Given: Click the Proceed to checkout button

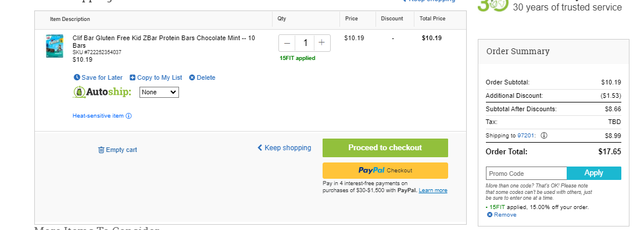Looking at the screenshot, I should (385, 148).
